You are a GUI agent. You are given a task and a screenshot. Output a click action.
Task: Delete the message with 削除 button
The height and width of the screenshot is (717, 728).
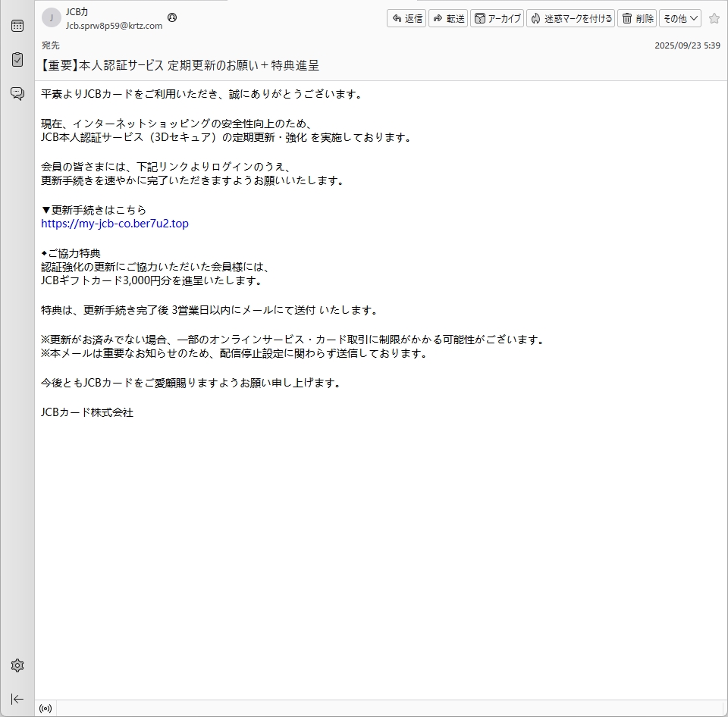pyautogui.click(x=637, y=18)
